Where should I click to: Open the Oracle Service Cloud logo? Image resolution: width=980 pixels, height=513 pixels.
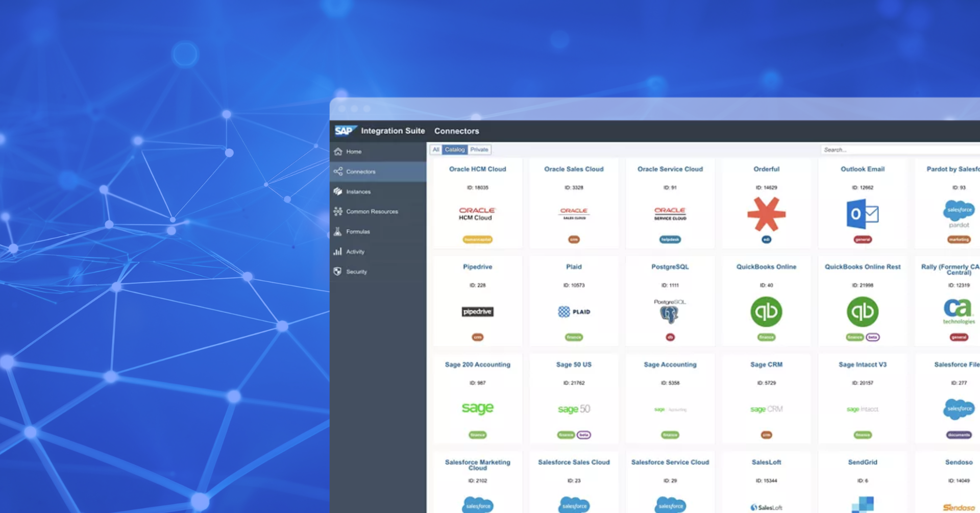coord(670,213)
